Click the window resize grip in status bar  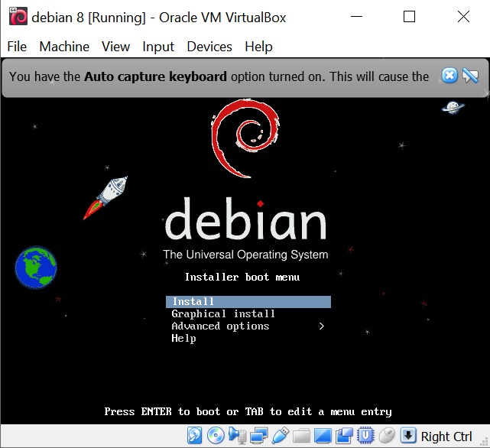click(485, 442)
